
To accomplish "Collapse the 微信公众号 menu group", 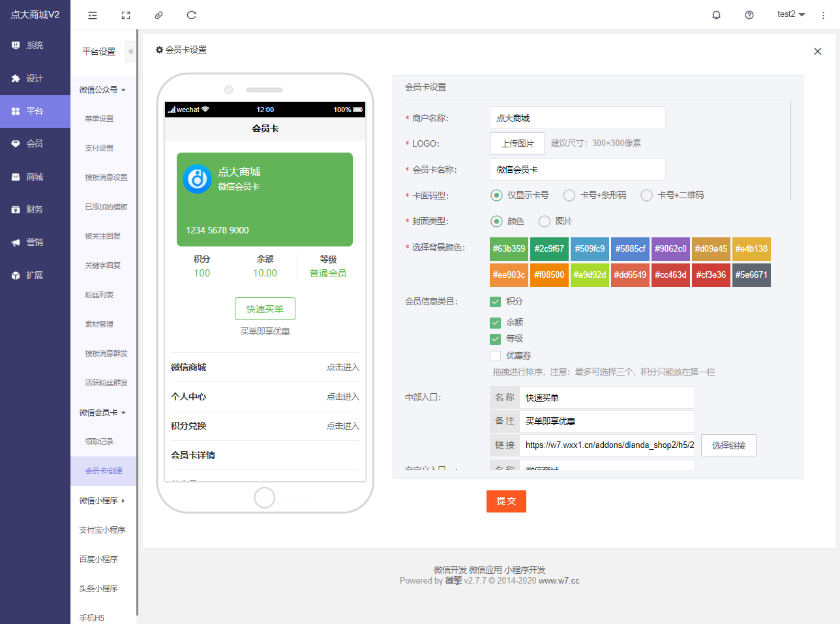I will pos(103,89).
